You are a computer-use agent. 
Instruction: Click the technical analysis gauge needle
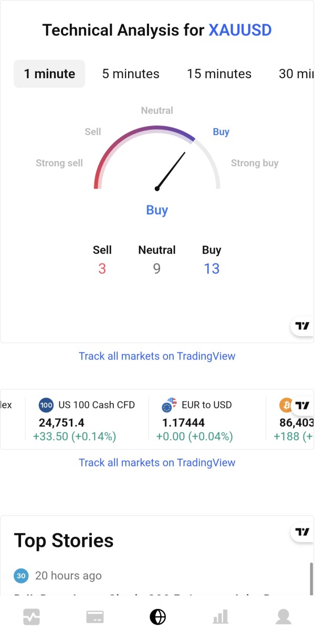(x=171, y=170)
